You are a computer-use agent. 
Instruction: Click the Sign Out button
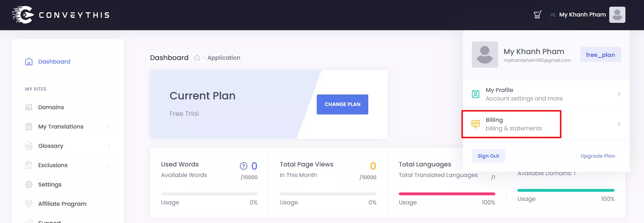pyautogui.click(x=488, y=156)
